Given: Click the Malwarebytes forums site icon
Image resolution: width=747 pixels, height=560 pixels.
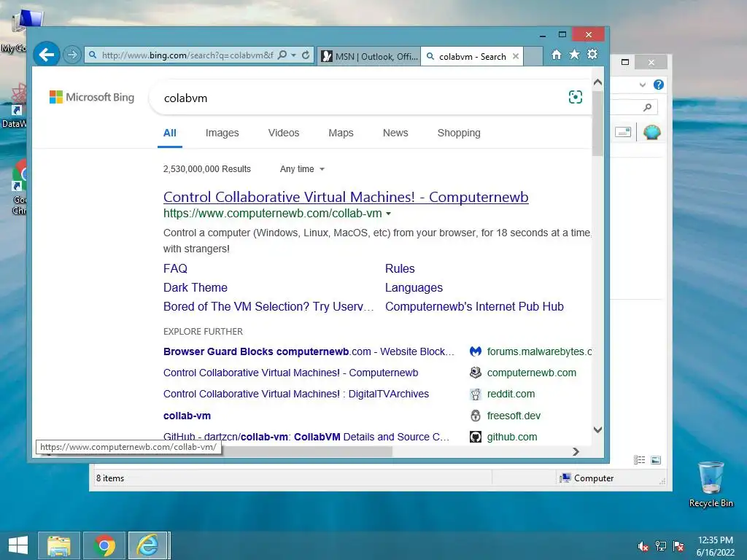Looking at the screenshot, I should click(x=476, y=351).
